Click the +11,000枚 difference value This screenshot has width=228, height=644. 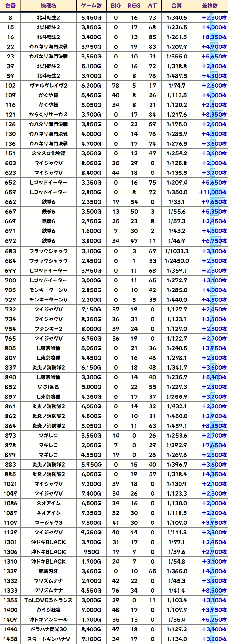213,192
